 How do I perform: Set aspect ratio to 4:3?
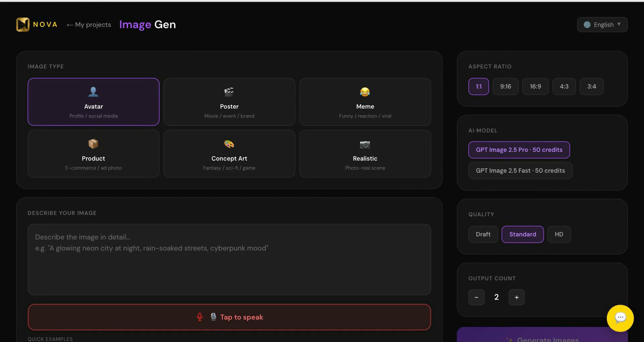[564, 87]
